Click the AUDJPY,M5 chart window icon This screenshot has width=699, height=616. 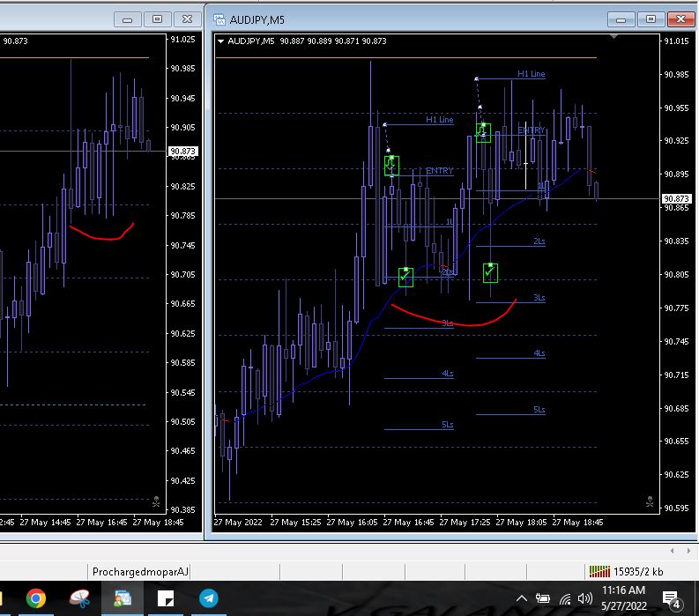(x=219, y=19)
